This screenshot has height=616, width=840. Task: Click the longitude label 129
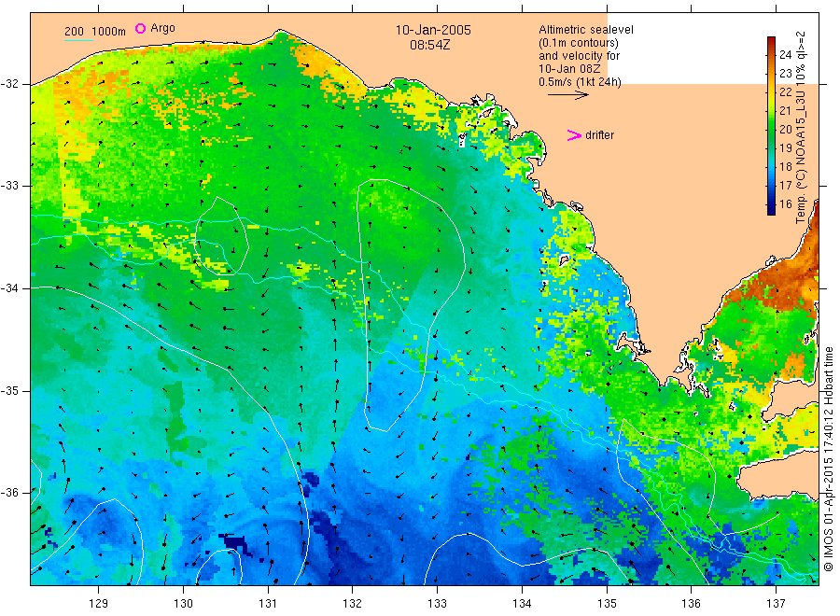(x=99, y=604)
